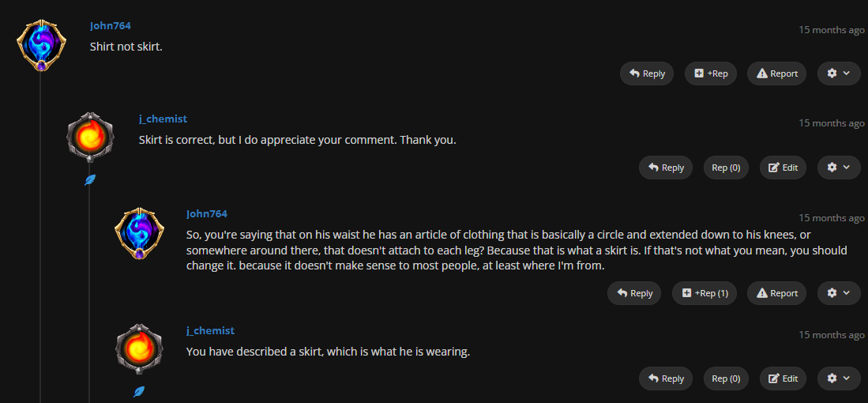The image size is (868, 403).
Task: Open gear menu on 'You have described' comment
Action: [x=838, y=379]
